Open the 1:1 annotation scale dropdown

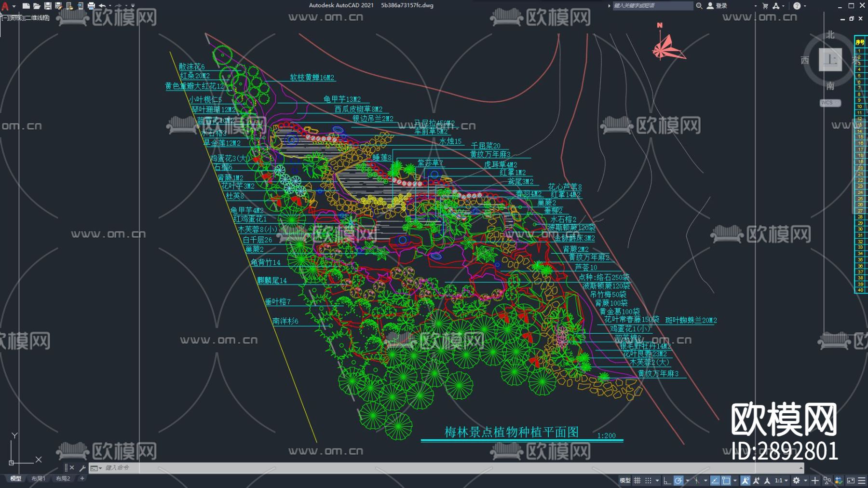click(781, 480)
